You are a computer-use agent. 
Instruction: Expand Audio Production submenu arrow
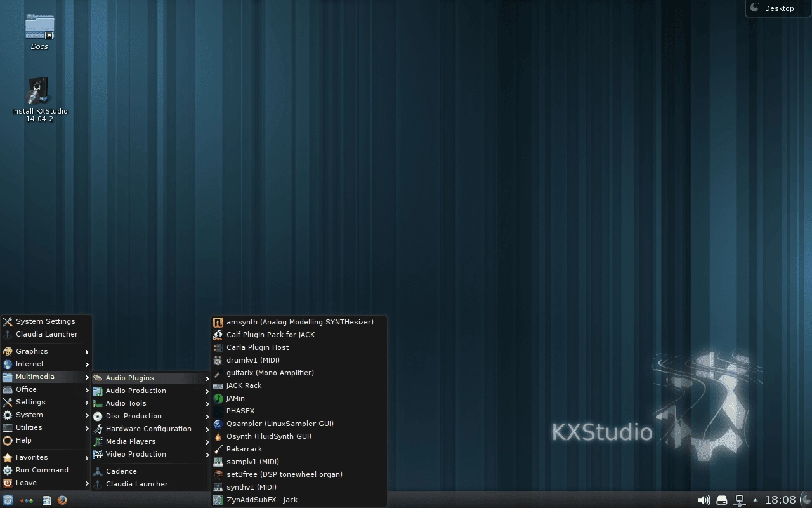click(x=207, y=391)
